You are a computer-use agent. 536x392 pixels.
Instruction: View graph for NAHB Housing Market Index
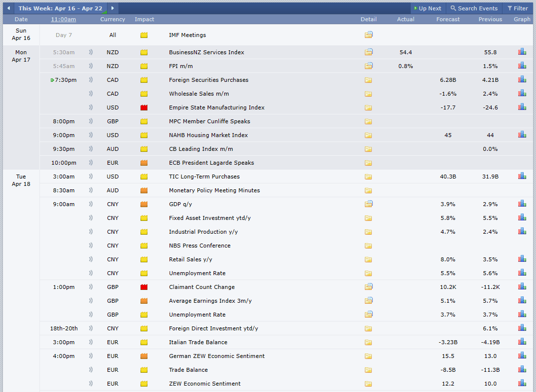[x=522, y=135]
